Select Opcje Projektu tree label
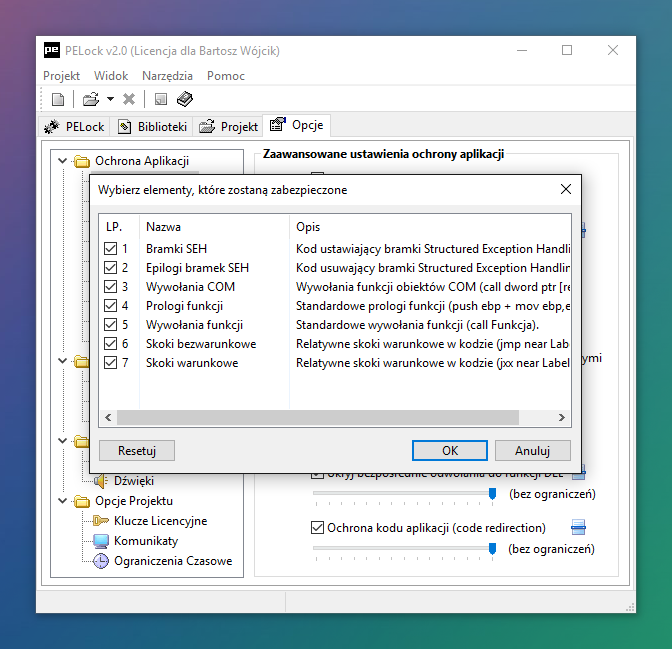Image resolution: width=672 pixels, height=649 pixels. [134, 501]
